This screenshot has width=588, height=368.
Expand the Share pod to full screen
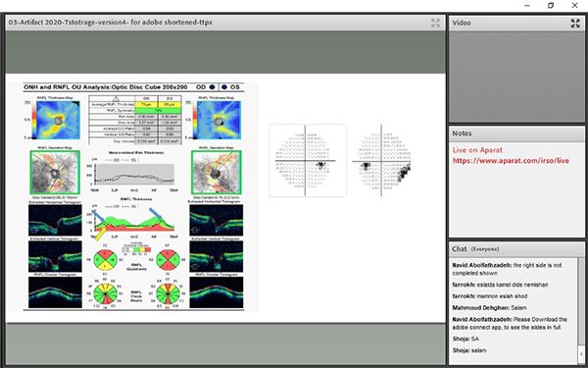[x=435, y=23]
